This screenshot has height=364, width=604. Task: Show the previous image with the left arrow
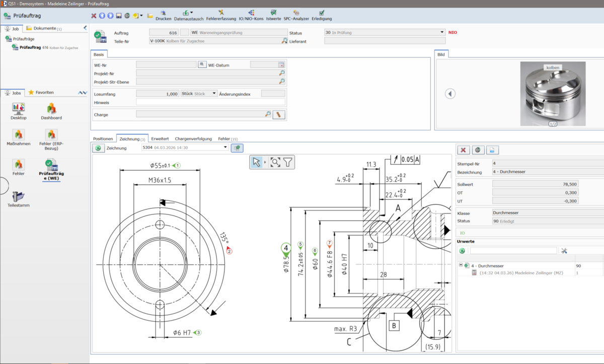450,94
